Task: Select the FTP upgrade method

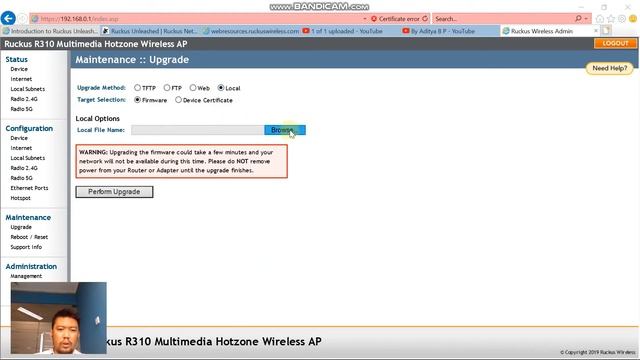Action: click(167, 88)
